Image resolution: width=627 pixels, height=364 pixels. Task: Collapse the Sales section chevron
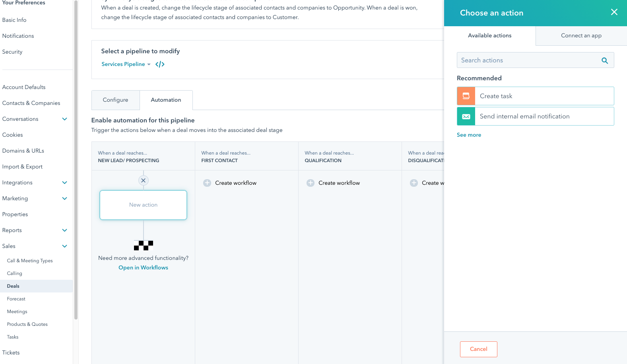[x=64, y=246]
